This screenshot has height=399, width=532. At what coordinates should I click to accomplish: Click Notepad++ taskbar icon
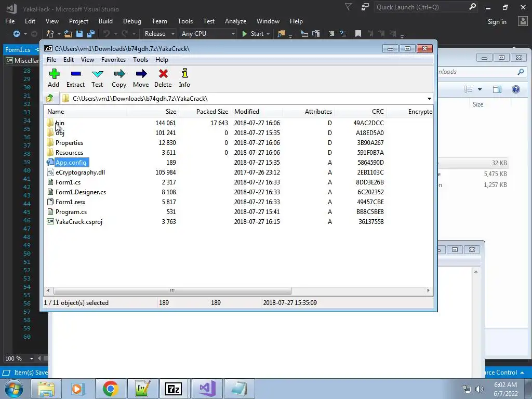click(142, 389)
